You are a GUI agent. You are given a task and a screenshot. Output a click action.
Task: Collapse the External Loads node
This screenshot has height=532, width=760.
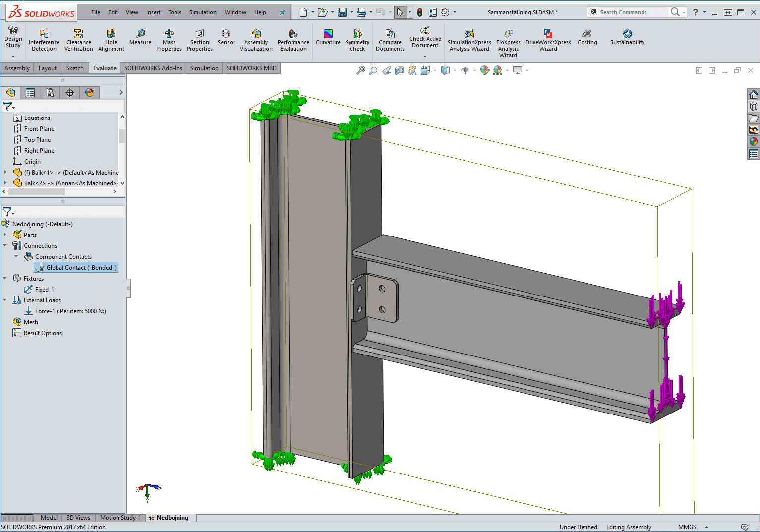coord(5,300)
